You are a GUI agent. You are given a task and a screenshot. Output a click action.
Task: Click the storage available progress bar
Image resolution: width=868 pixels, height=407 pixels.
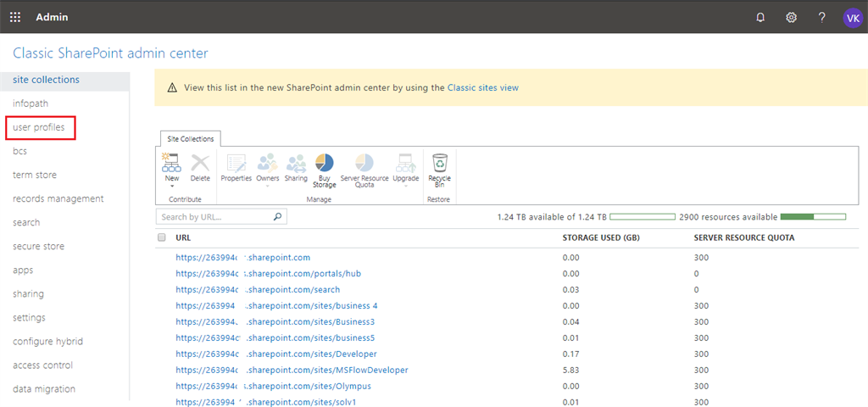643,217
